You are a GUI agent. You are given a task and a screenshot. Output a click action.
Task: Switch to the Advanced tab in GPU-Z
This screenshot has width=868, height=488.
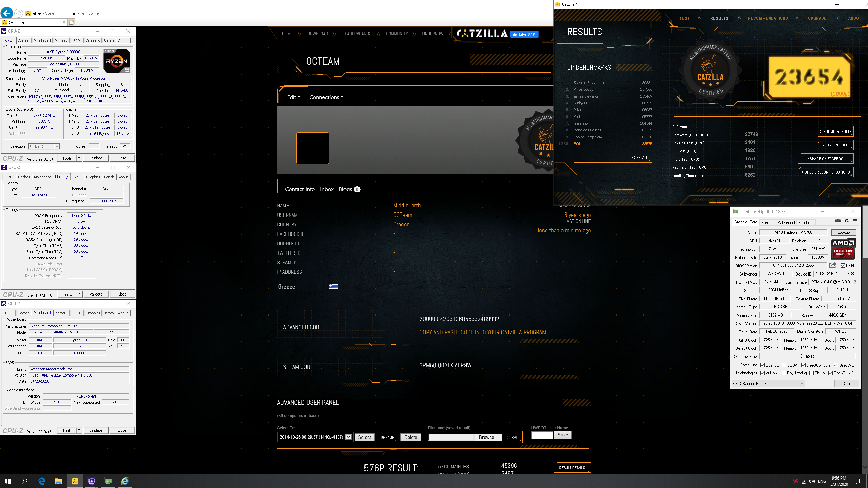786,223
